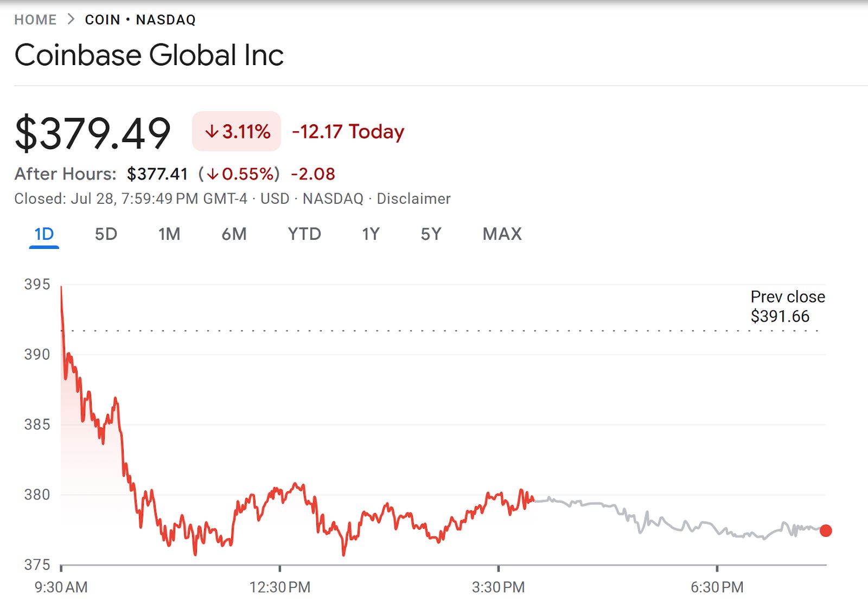Click the -3.11% change percentage badge

coord(236,131)
